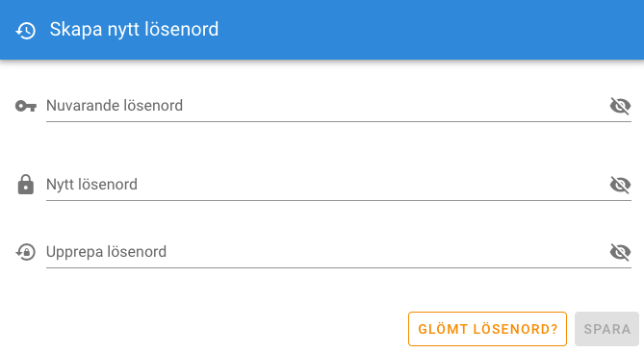
Task: Reveal the Upprepa lösenord entry with eye icon
Action: 620,252
